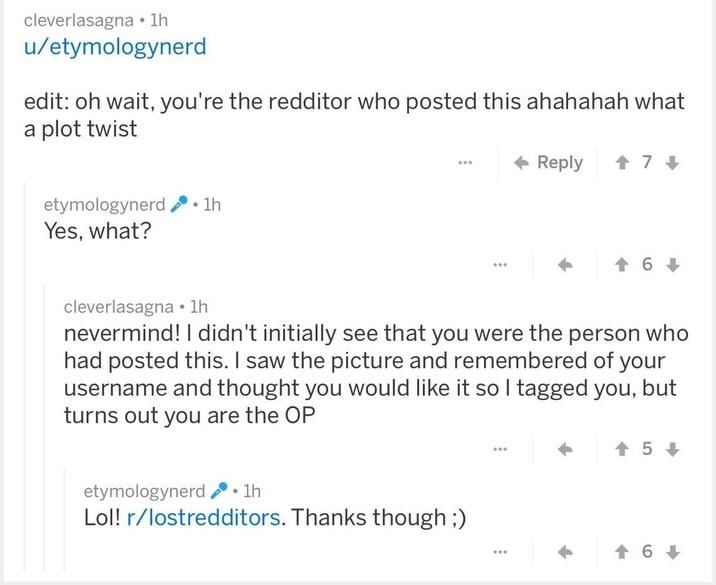716x585 pixels.
Task: Open more options on "Yes, what?" comment
Action: pos(500,265)
